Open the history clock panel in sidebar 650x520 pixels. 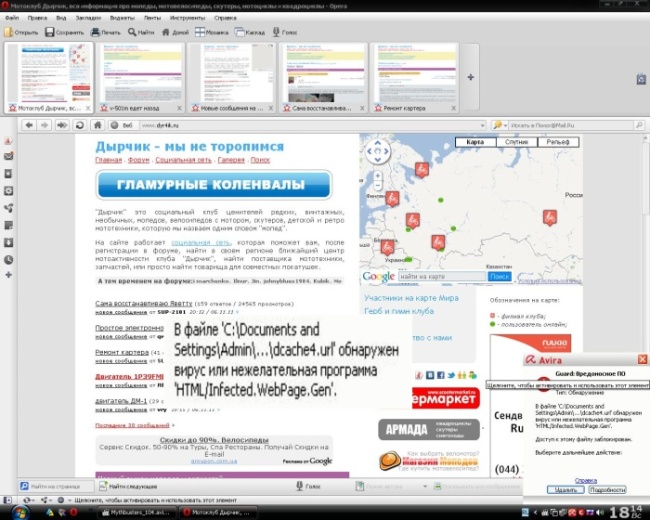(8, 260)
